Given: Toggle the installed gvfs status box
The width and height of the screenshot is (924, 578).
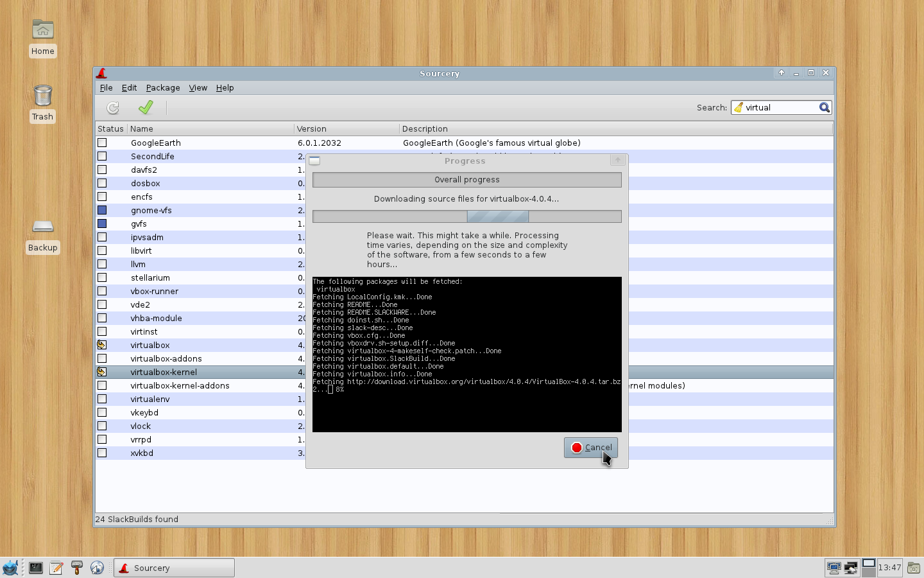Looking at the screenshot, I should coord(102,223).
